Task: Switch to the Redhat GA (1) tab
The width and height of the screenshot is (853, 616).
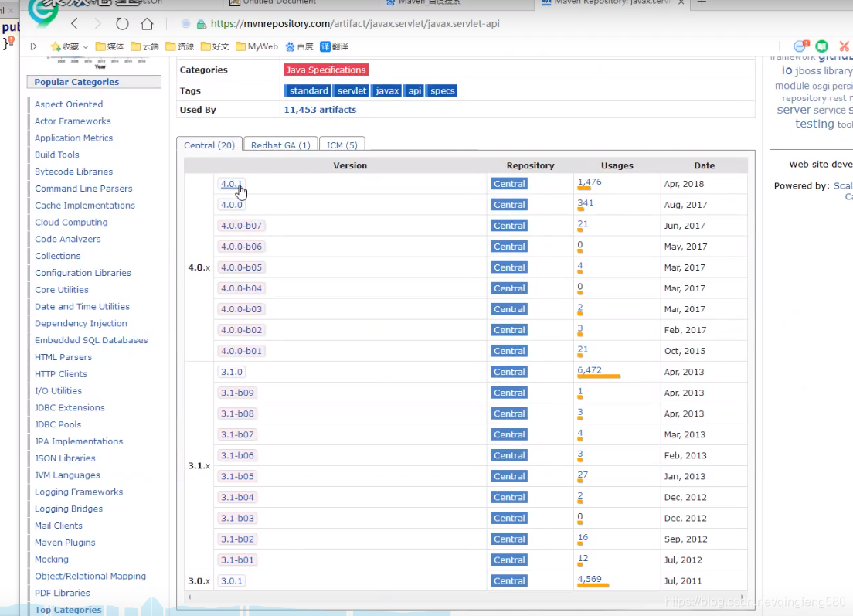Action: pos(280,145)
